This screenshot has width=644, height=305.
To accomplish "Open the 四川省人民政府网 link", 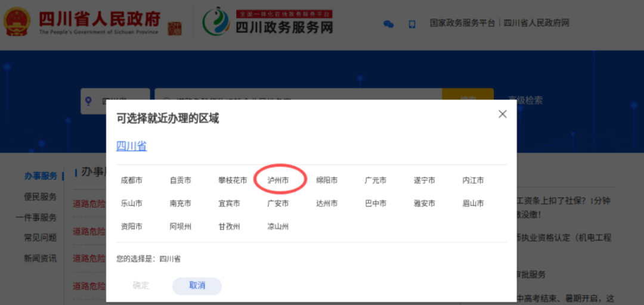I will point(537,23).
